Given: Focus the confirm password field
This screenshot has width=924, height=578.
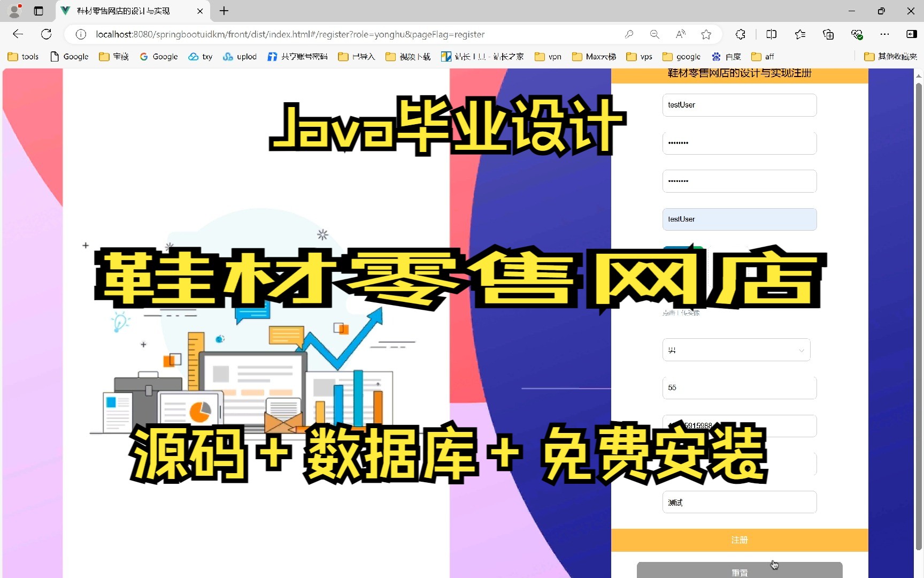Looking at the screenshot, I should [x=740, y=181].
